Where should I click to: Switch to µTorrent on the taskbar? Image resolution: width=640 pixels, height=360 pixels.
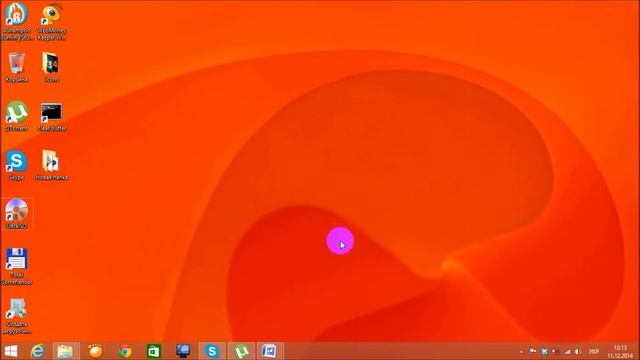click(241, 351)
